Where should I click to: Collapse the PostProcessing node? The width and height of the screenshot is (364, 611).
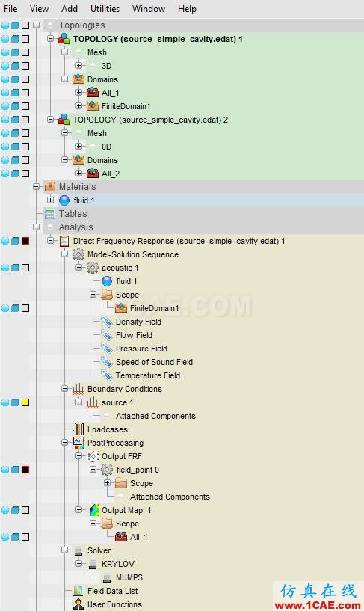coord(64,443)
